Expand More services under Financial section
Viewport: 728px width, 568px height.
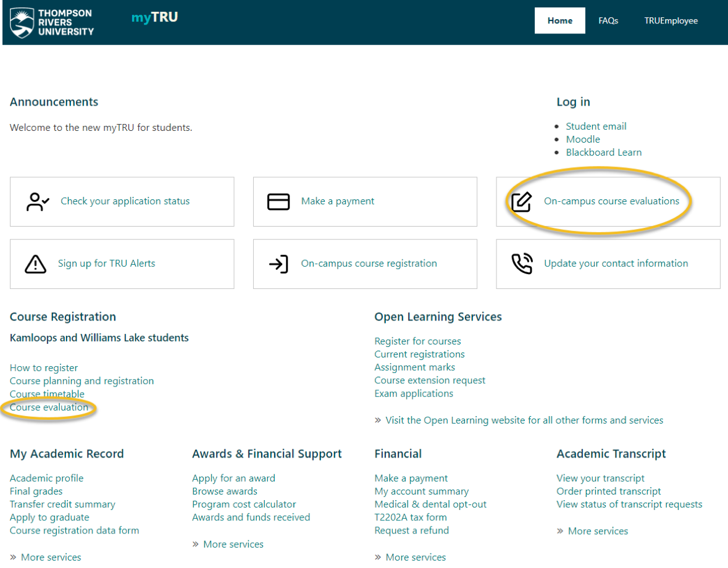pyautogui.click(x=416, y=557)
